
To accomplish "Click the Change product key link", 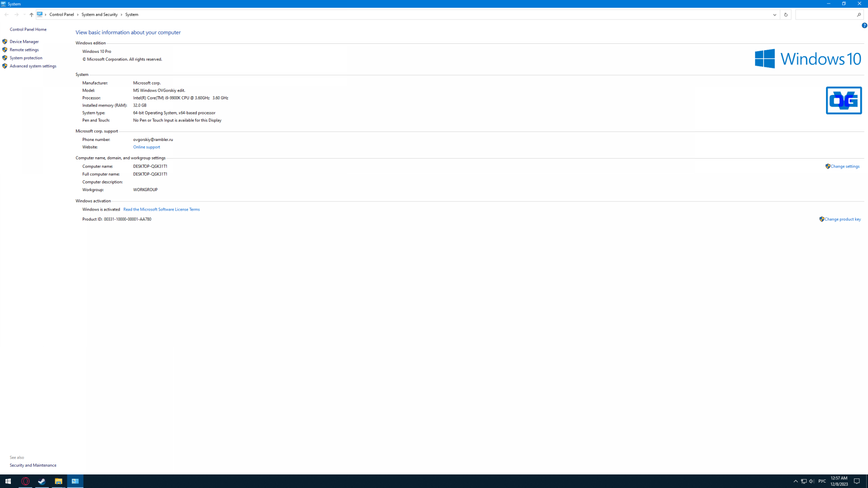I will [842, 219].
